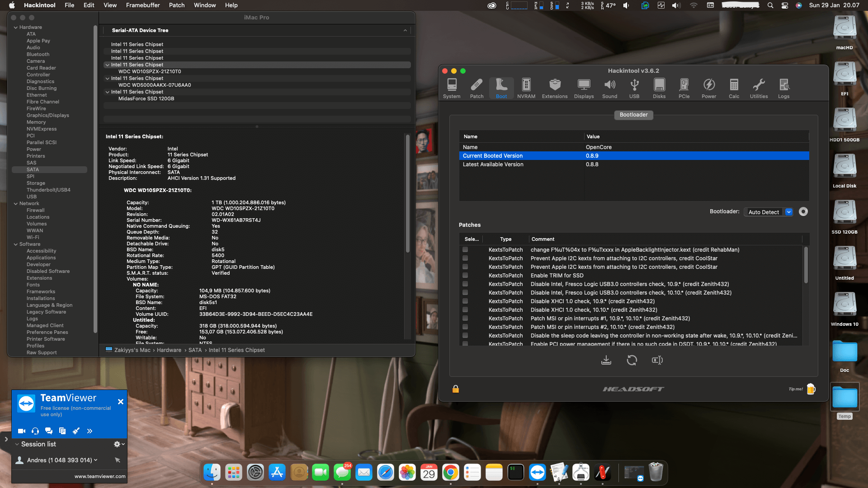This screenshot has width=868, height=488.
Task: Click the sidebar scrollbar in System Information
Action: 95,179
